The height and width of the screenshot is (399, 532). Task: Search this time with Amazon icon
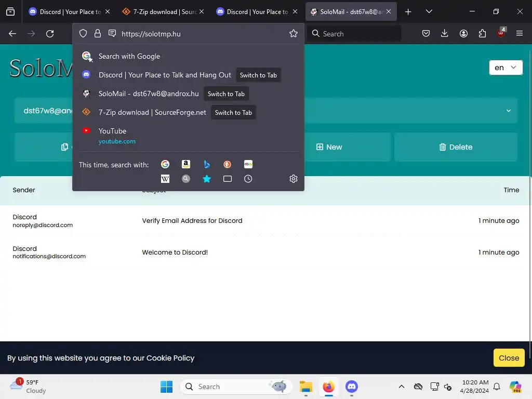click(x=186, y=165)
